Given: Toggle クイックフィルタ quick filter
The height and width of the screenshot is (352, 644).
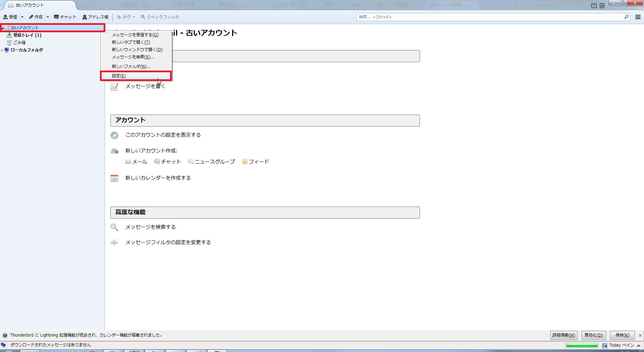Looking at the screenshot, I should coord(160,17).
